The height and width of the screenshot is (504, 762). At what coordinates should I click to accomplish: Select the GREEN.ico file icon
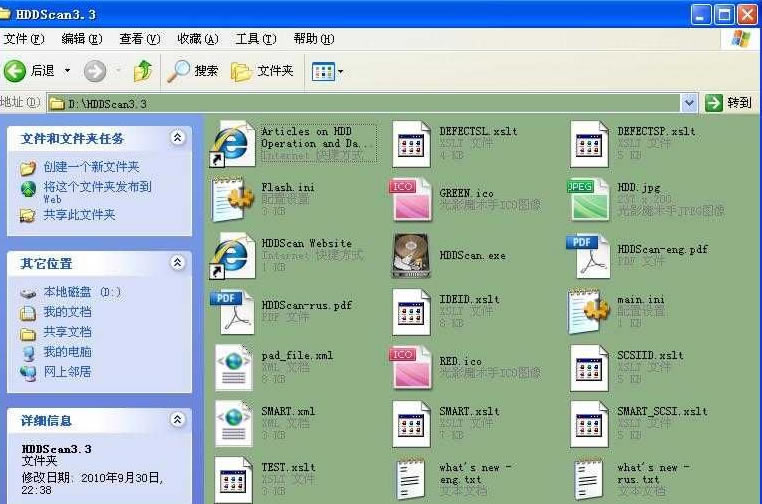[410, 199]
